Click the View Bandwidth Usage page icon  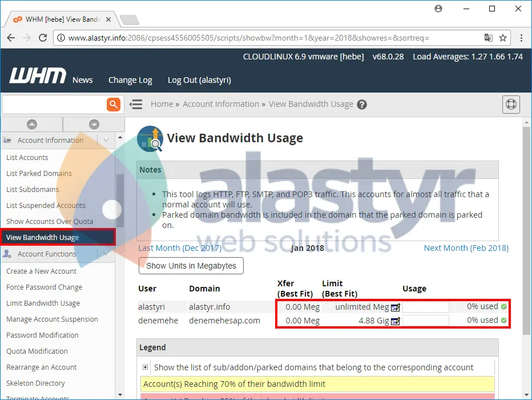[x=150, y=138]
